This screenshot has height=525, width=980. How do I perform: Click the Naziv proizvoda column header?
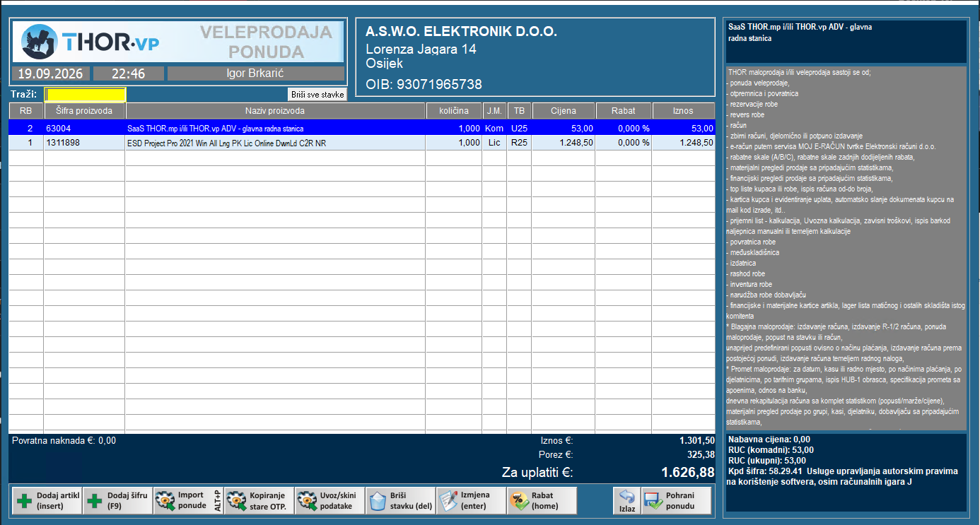pyautogui.click(x=275, y=111)
